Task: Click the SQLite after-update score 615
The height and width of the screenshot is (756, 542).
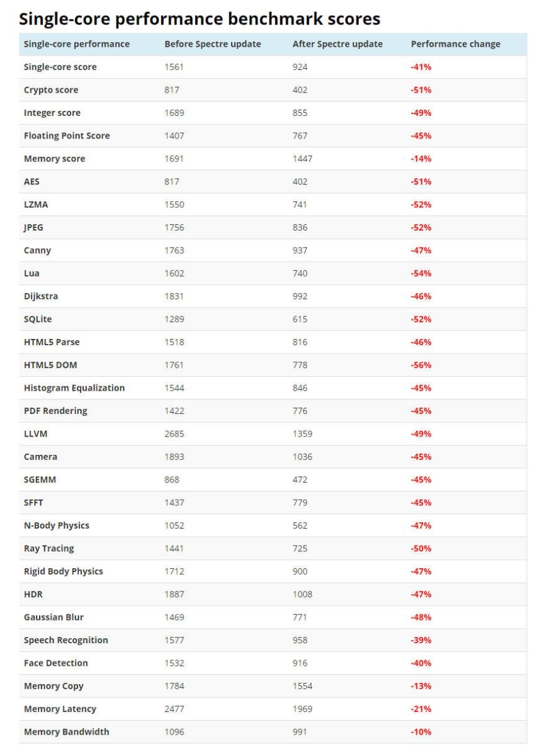Action: pyautogui.click(x=300, y=319)
